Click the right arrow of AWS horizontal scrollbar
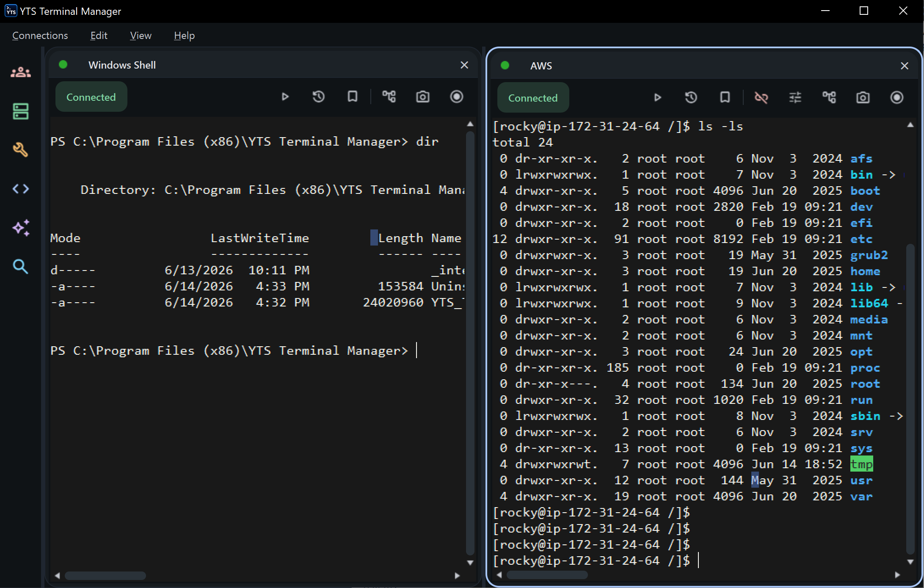This screenshot has width=924, height=588. pos(897,574)
